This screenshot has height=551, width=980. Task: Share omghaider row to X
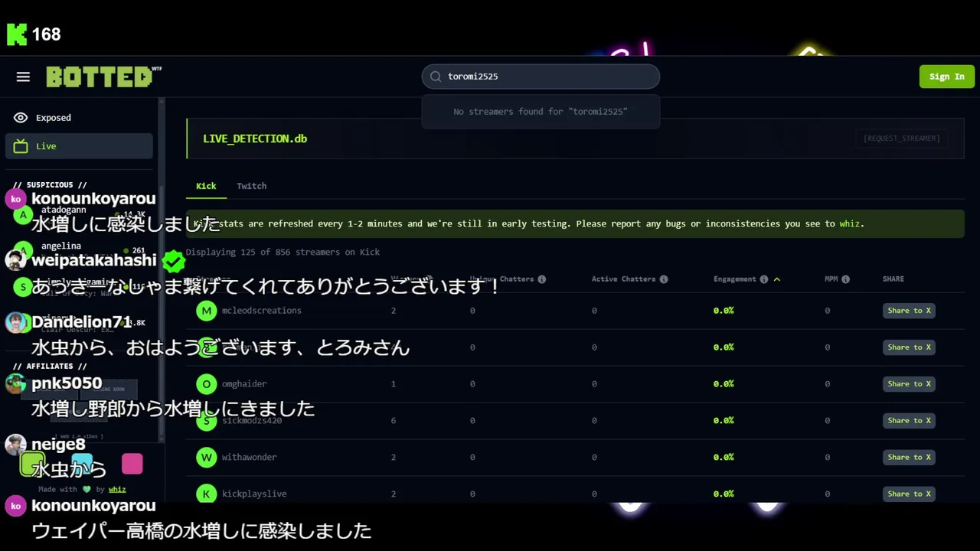tap(909, 384)
